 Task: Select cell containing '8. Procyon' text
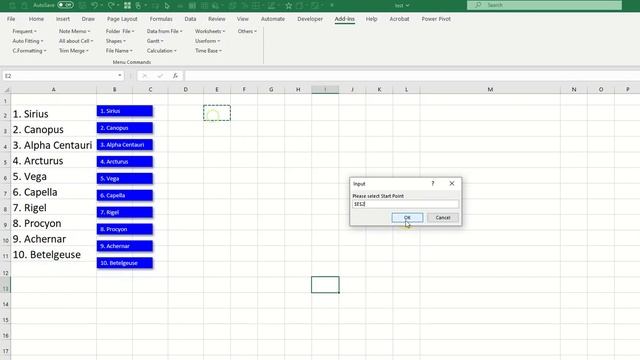coord(53,223)
